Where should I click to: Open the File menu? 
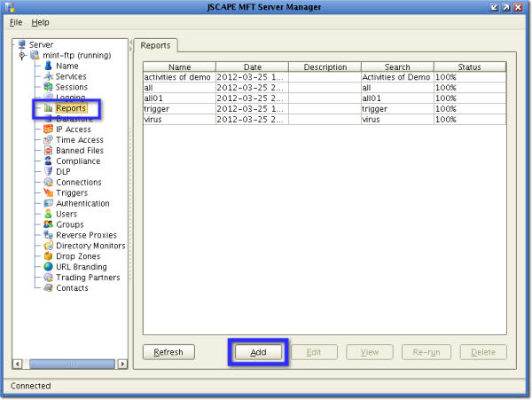pos(16,22)
